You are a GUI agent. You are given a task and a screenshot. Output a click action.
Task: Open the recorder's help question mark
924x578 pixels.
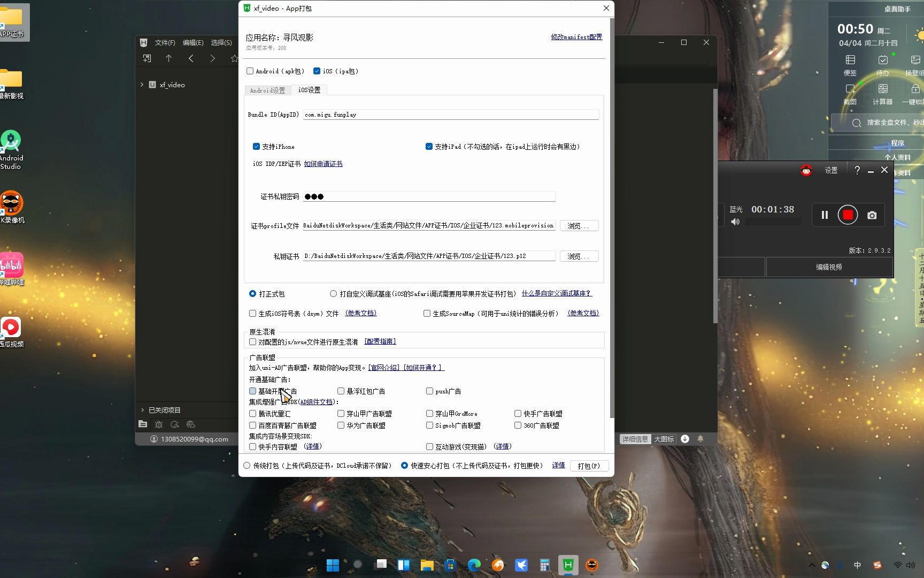click(857, 170)
